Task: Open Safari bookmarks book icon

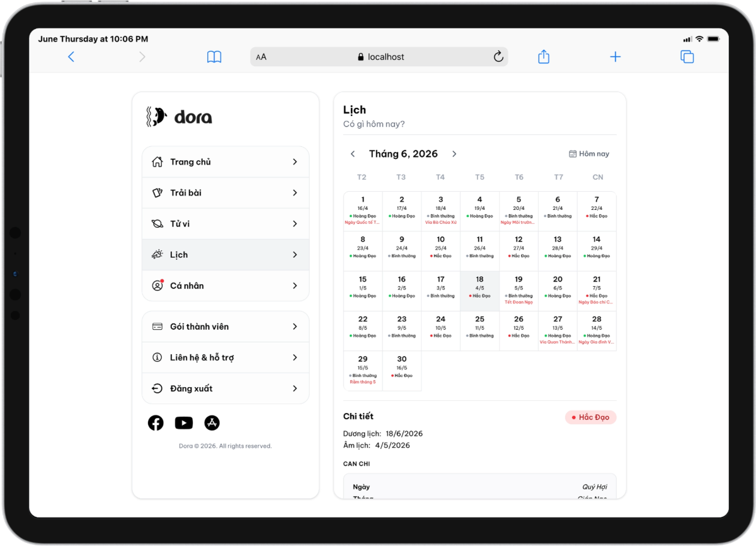Action: coord(214,57)
